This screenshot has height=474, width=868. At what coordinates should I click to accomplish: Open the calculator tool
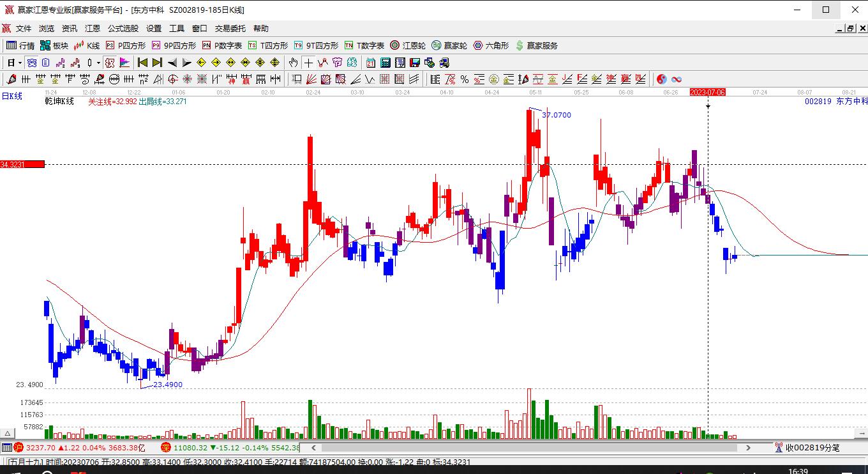[385, 63]
